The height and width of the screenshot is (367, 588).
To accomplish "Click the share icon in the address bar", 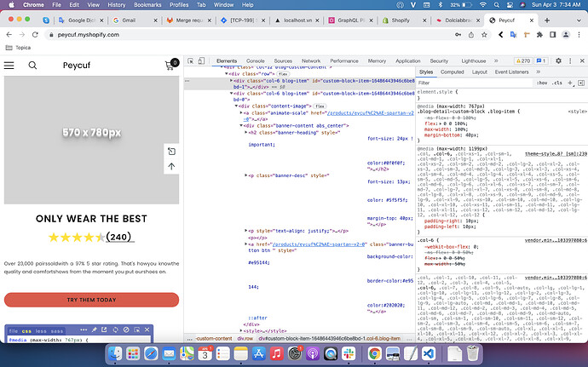I will 471,35.
